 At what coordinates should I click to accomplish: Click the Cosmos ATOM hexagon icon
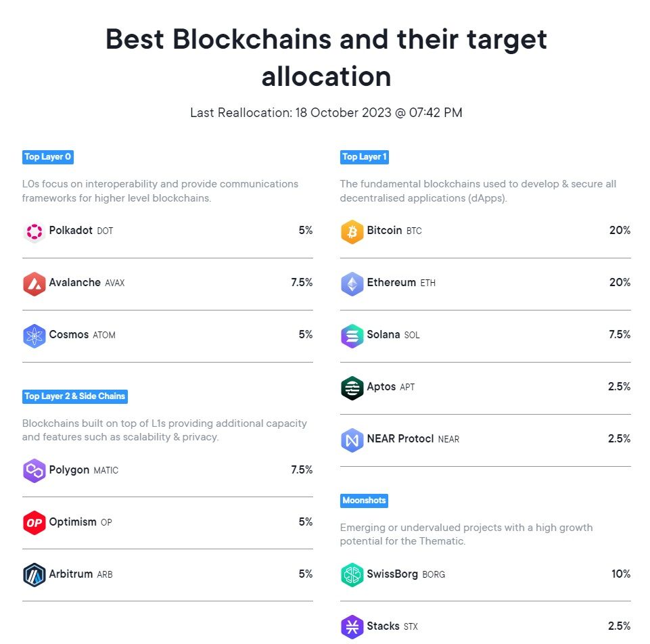(34, 336)
